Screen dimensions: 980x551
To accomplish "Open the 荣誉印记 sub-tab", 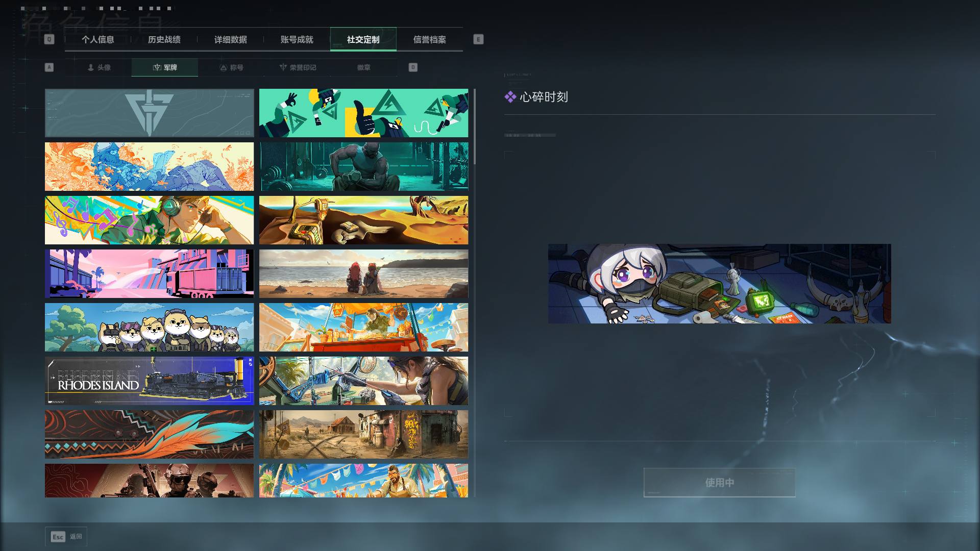I will point(298,67).
